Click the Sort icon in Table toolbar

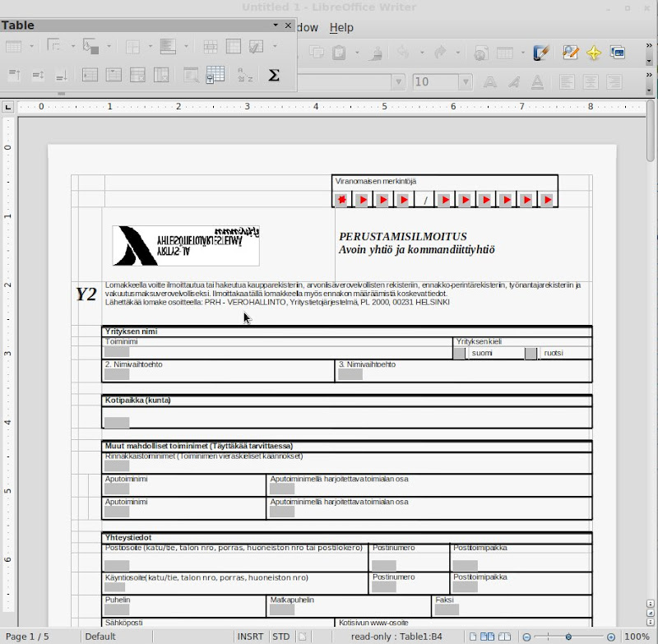[244, 75]
